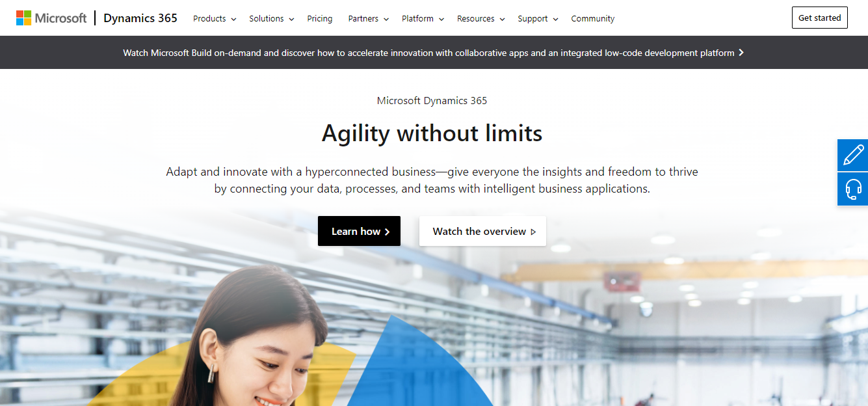This screenshot has height=406, width=868.
Task: Click the pencil feedback icon
Action: (x=853, y=156)
